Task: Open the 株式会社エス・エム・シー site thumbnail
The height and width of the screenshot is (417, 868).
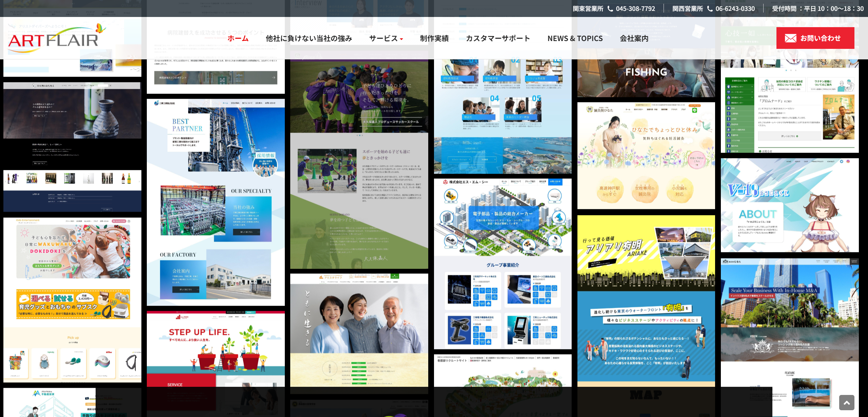Action: coord(503,264)
